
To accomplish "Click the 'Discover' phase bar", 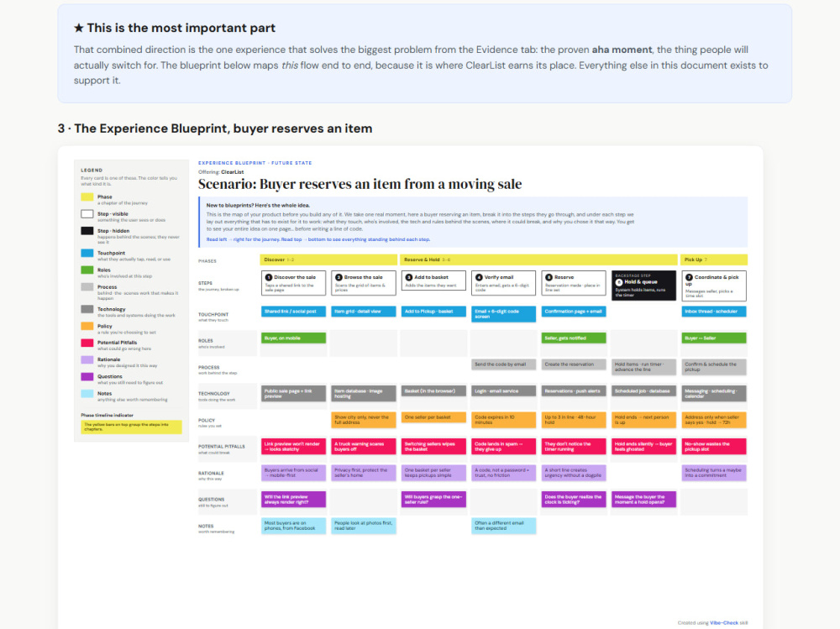I will pyautogui.click(x=328, y=259).
